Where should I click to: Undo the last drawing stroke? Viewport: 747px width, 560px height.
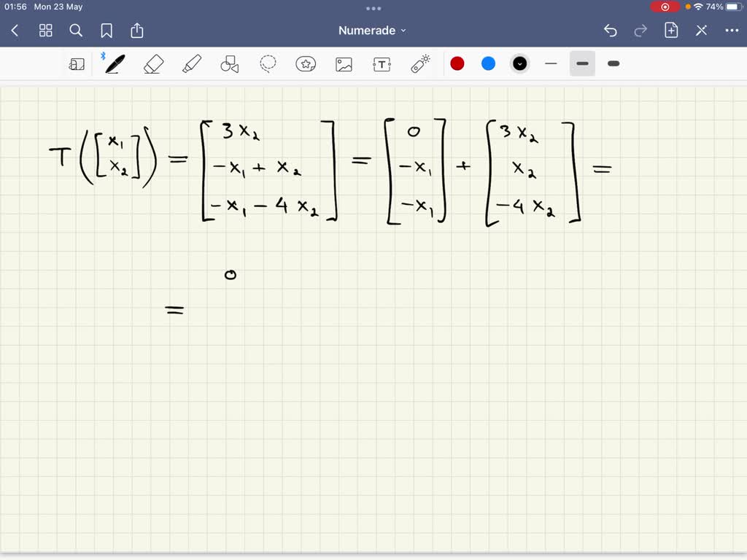pyautogui.click(x=611, y=30)
